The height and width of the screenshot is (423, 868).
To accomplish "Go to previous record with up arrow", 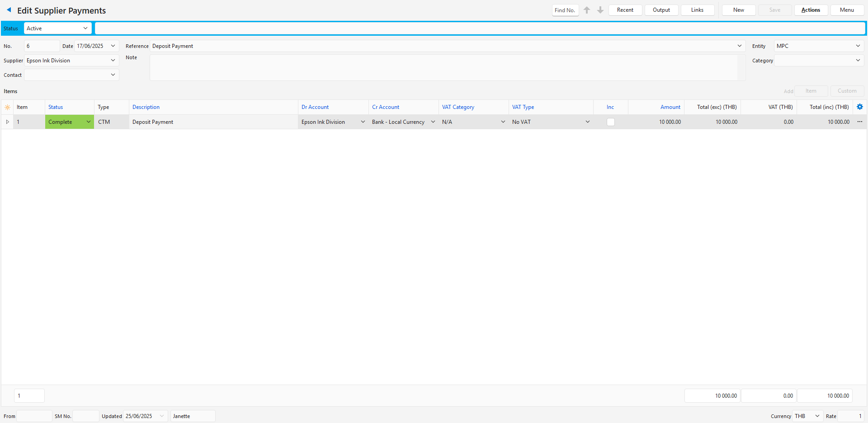I will pos(587,10).
